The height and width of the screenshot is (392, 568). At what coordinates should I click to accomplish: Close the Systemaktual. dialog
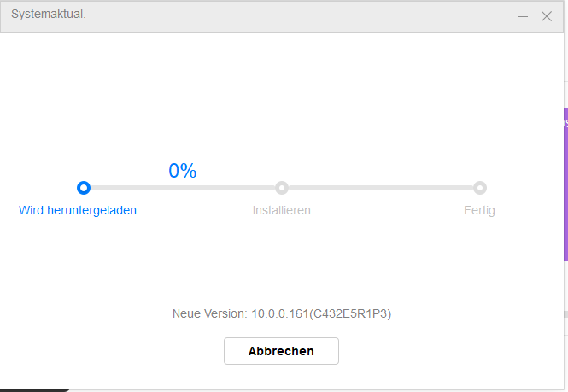click(x=547, y=16)
